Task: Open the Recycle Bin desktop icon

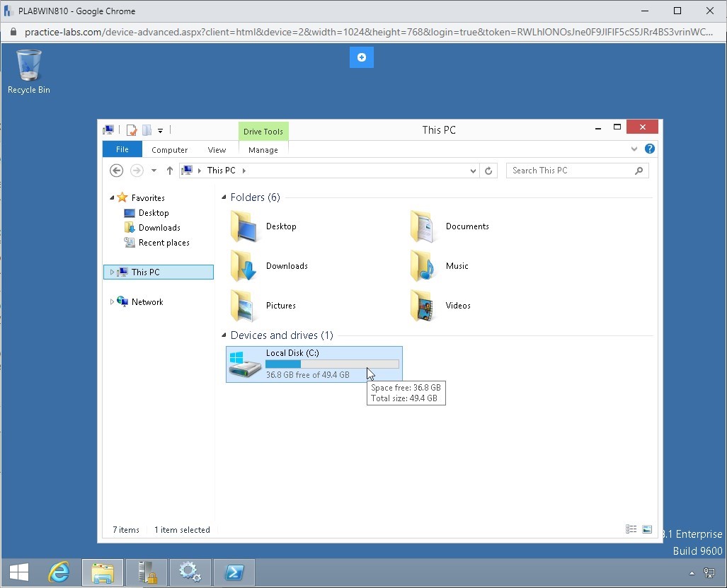Action: coord(29,71)
